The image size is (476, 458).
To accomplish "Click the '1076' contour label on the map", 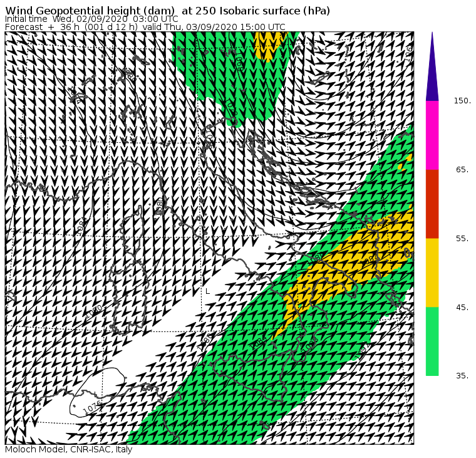I will 92,407.
